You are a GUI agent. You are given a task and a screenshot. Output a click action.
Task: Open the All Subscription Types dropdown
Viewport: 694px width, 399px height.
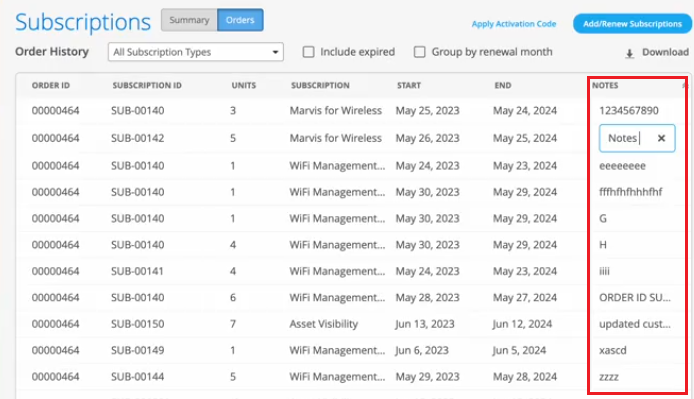196,52
